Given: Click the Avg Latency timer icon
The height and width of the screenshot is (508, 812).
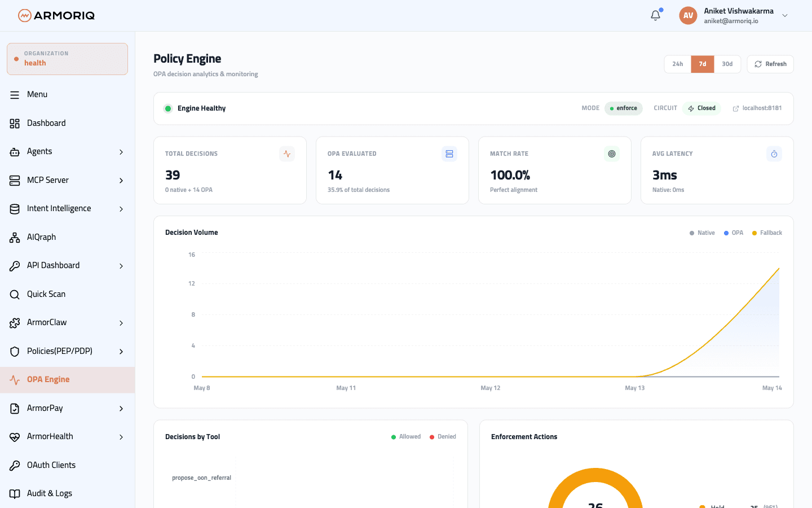Looking at the screenshot, I should coord(774,154).
